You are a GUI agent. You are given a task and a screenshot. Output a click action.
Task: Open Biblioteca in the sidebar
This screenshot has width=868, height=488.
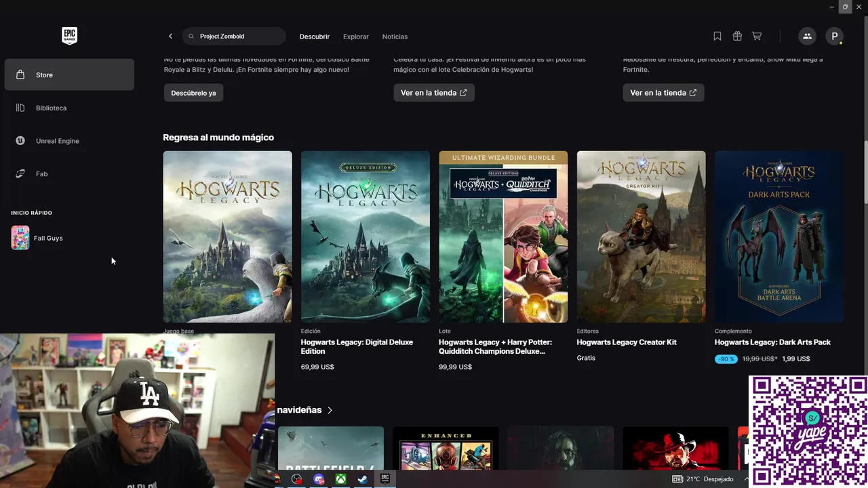point(69,108)
